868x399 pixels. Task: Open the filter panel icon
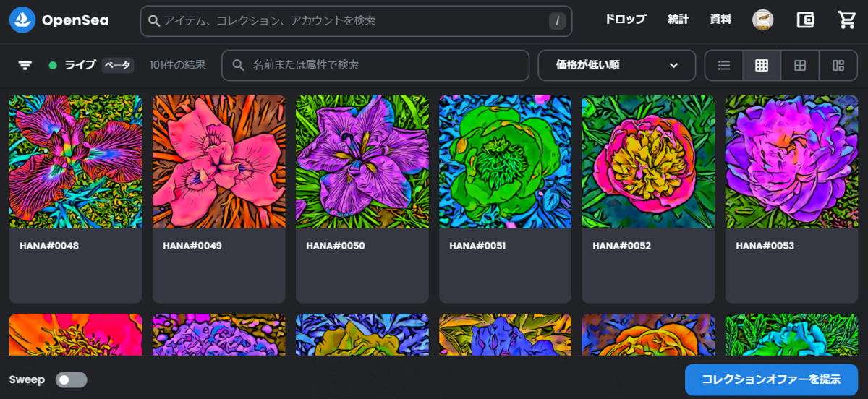click(x=25, y=65)
